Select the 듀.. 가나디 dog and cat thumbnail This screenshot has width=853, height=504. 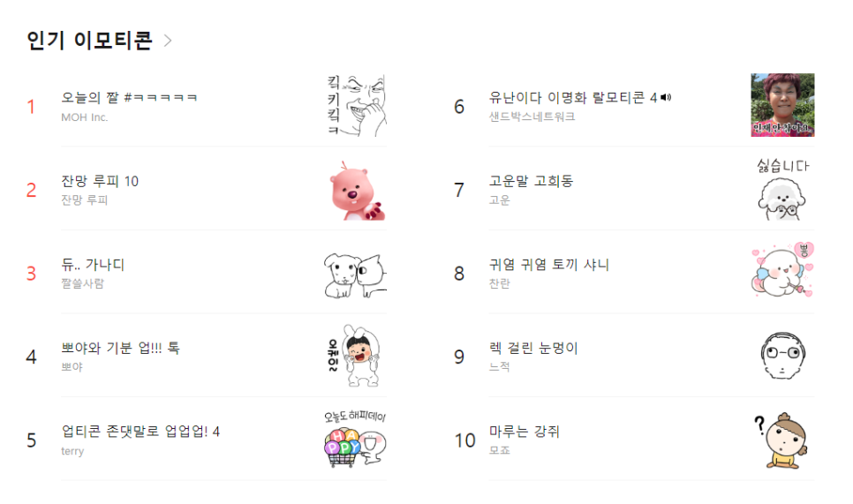(356, 273)
